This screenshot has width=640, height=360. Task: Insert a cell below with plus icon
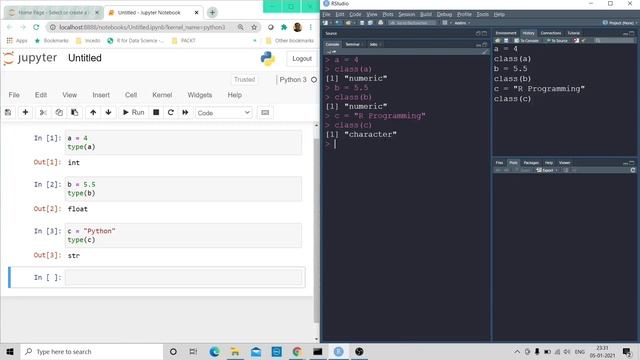click(25, 112)
